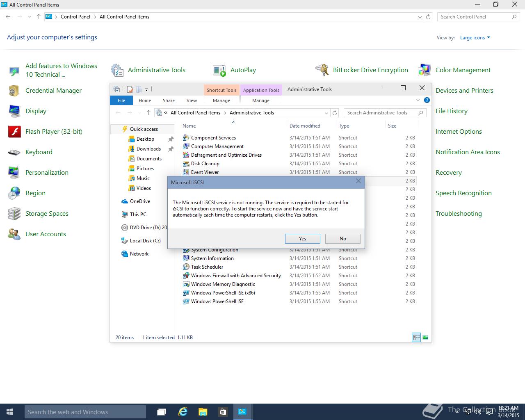
Task: Select the Computer Management shortcut icon
Action: click(x=186, y=146)
